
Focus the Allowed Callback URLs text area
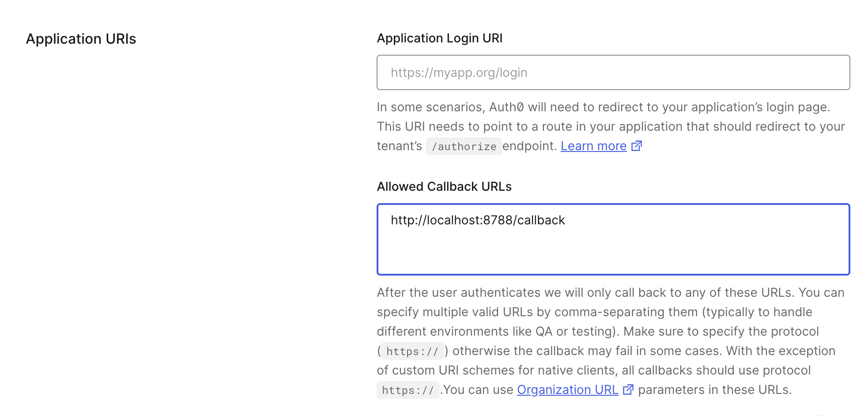click(613, 247)
